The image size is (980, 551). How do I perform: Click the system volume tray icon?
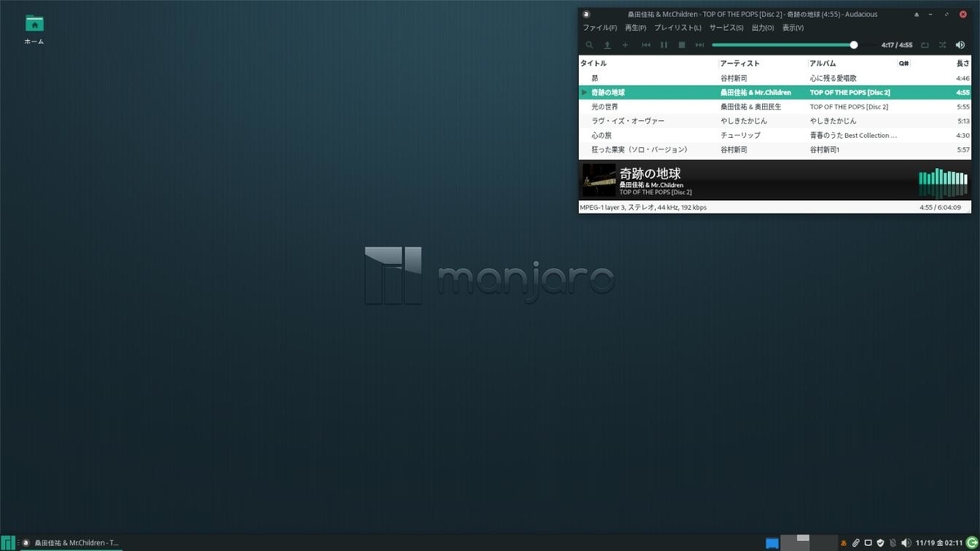coord(906,543)
